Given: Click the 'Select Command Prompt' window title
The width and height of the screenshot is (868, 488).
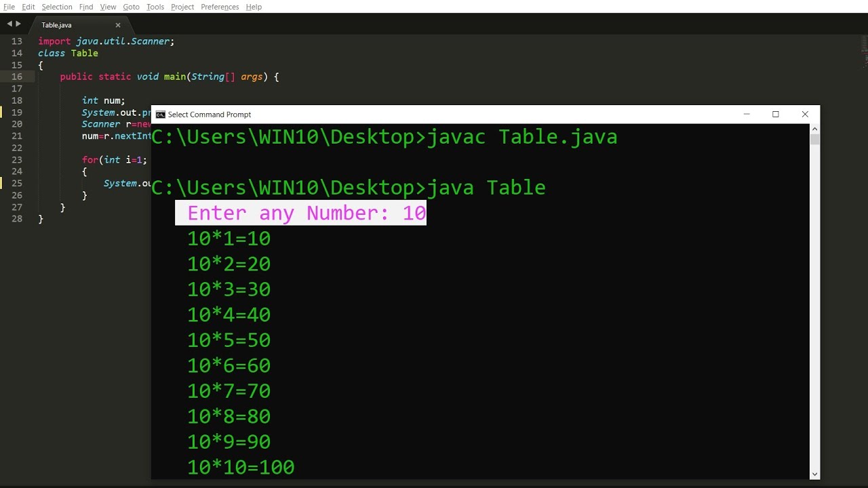Looking at the screenshot, I should click(x=210, y=115).
